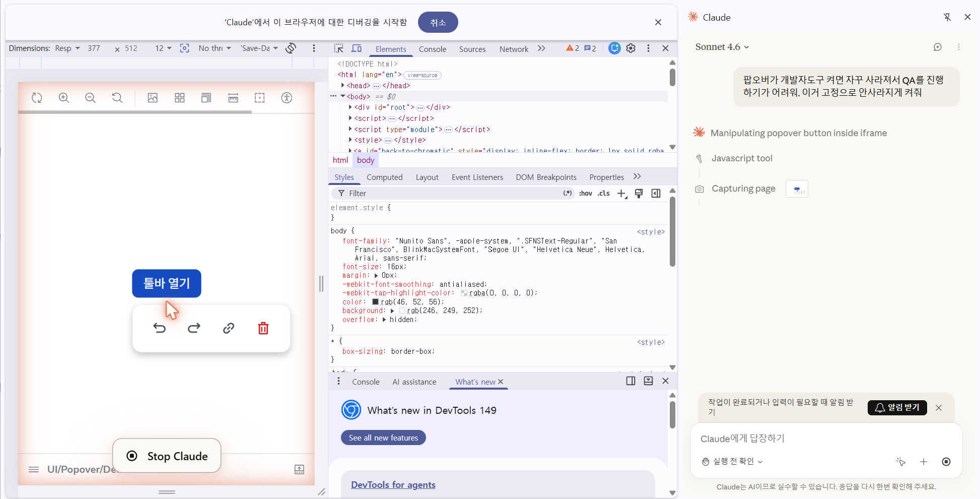Click the remount (reload) story icon
Image resolution: width=980 pixels, height=499 pixels.
(x=37, y=98)
